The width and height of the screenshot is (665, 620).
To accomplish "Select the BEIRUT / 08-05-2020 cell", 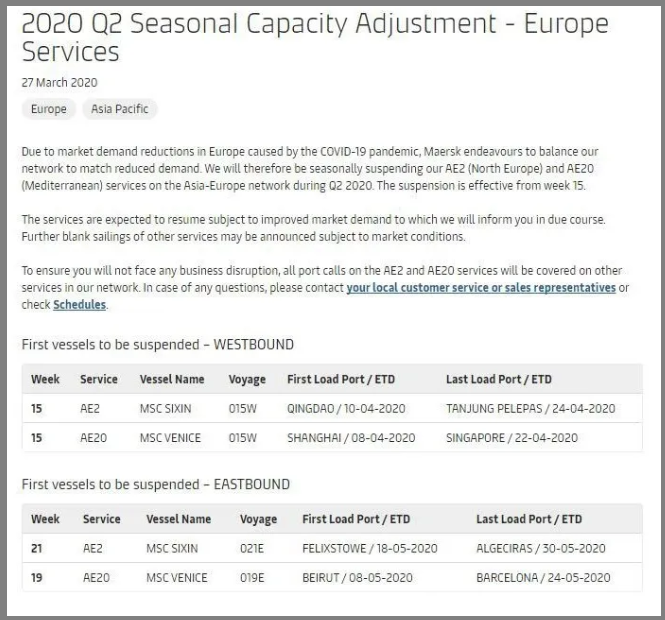I will [355, 578].
